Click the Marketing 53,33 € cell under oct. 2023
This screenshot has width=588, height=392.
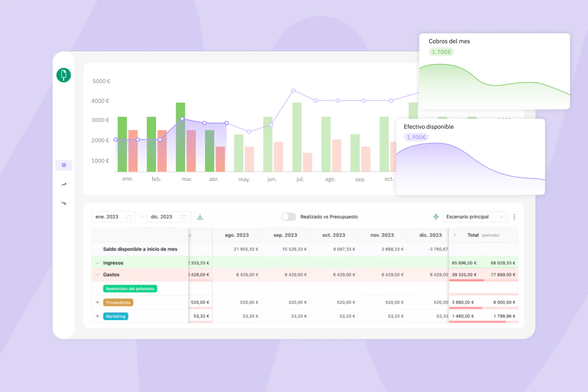click(x=347, y=316)
